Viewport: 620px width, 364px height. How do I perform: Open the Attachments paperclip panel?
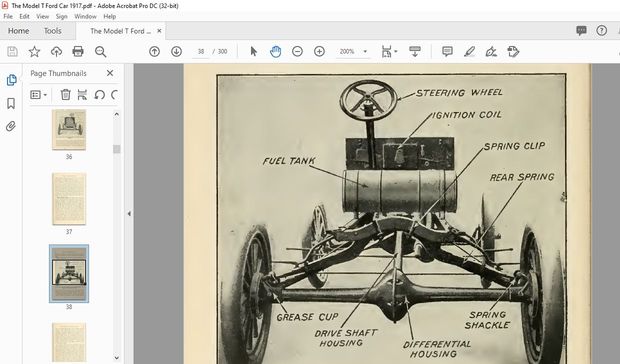(11, 126)
